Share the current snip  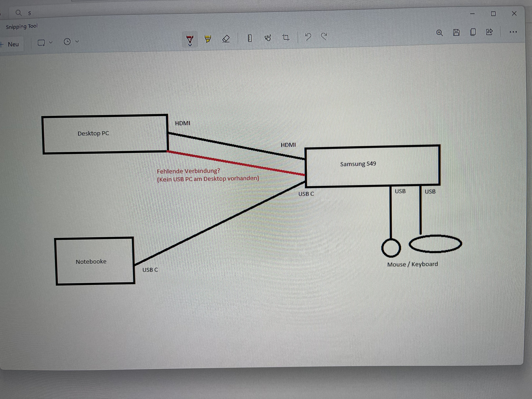coord(489,32)
